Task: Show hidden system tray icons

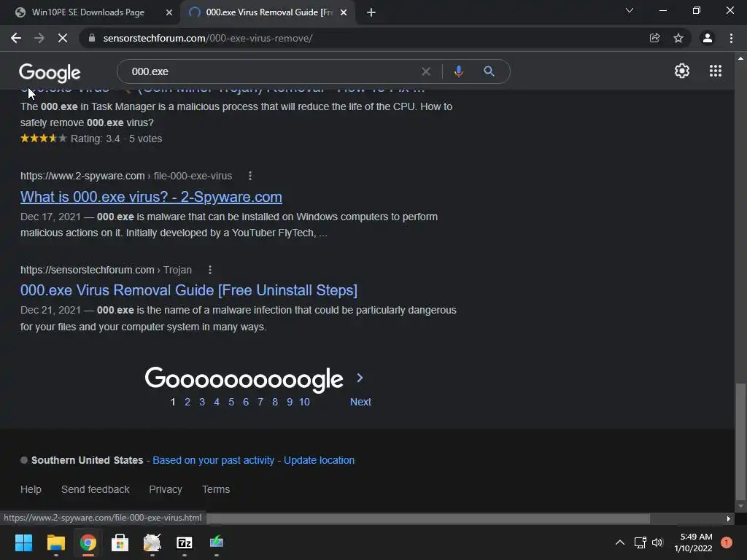Action: click(x=620, y=542)
